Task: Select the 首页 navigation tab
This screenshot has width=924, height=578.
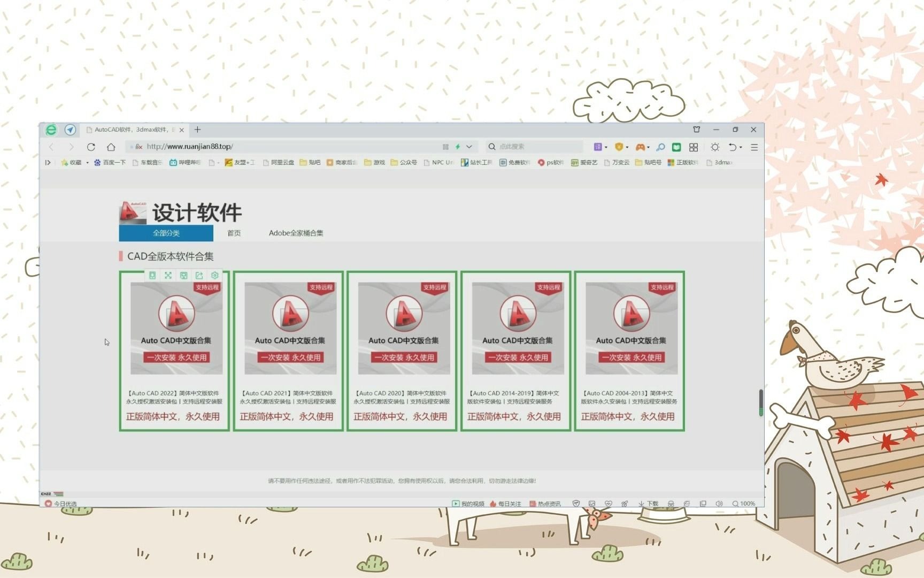Action: (234, 233)
